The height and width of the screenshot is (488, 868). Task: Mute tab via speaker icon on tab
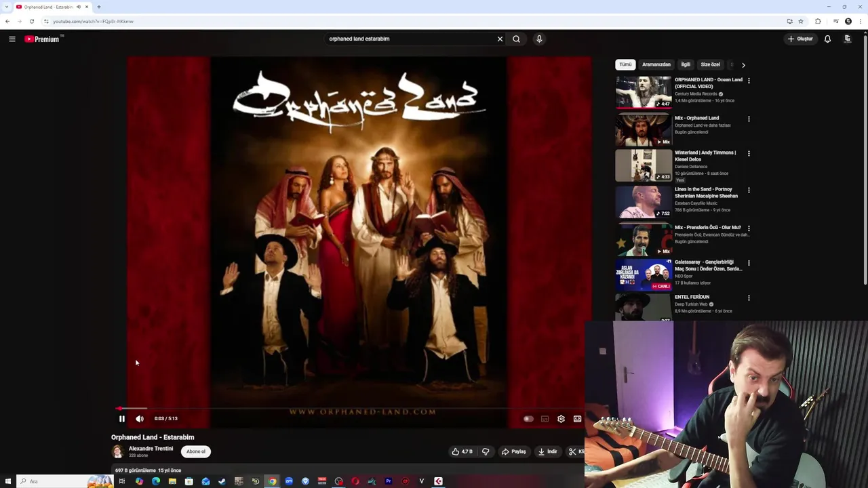tap(79, 7)
